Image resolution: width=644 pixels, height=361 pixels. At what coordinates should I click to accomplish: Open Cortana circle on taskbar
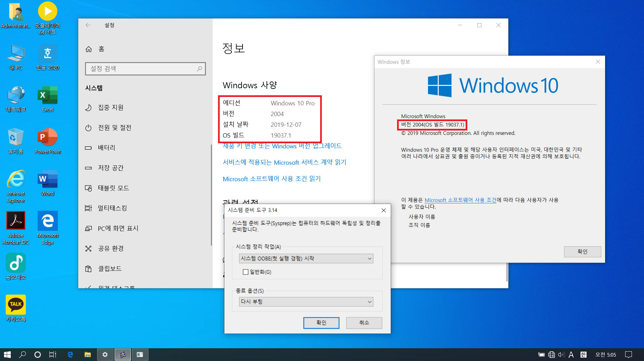pos(38,355)
